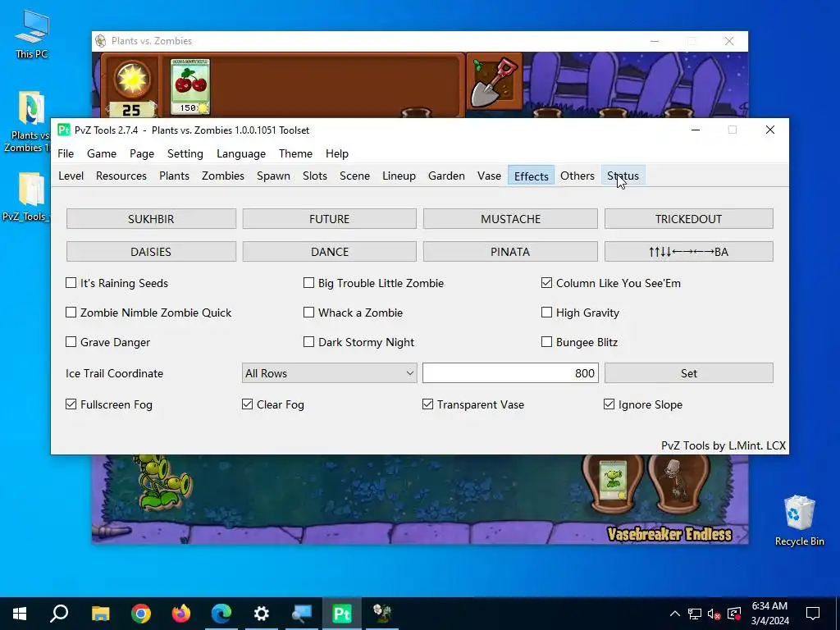Open Google Chrome from taskbar
This screenshot has width=840, height=630.
point(141,614)
